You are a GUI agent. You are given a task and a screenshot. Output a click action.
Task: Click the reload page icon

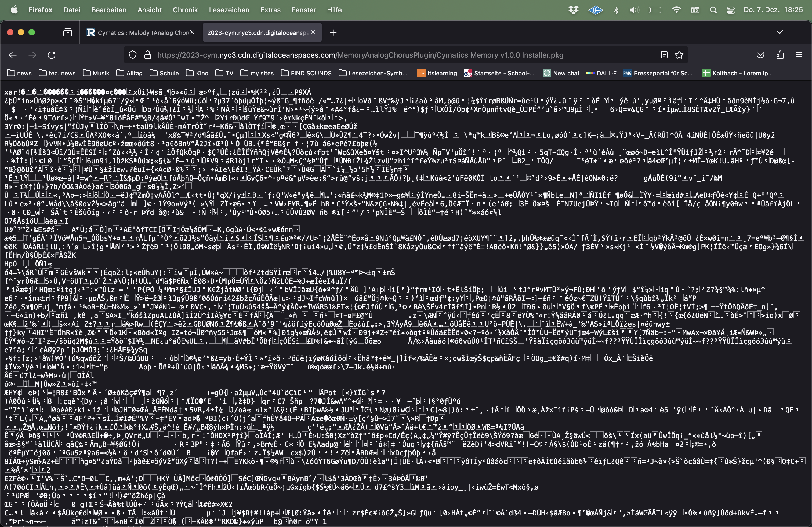(x=52, y=55)
